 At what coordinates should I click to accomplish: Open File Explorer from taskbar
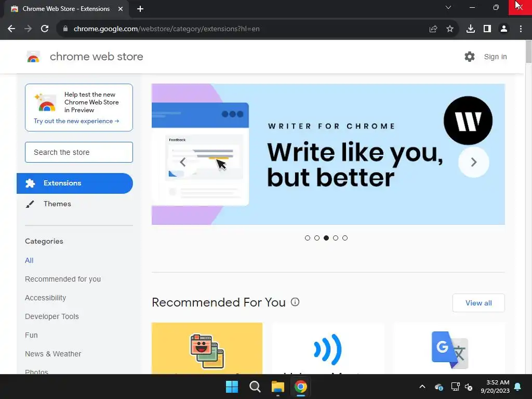coord(277,387)
